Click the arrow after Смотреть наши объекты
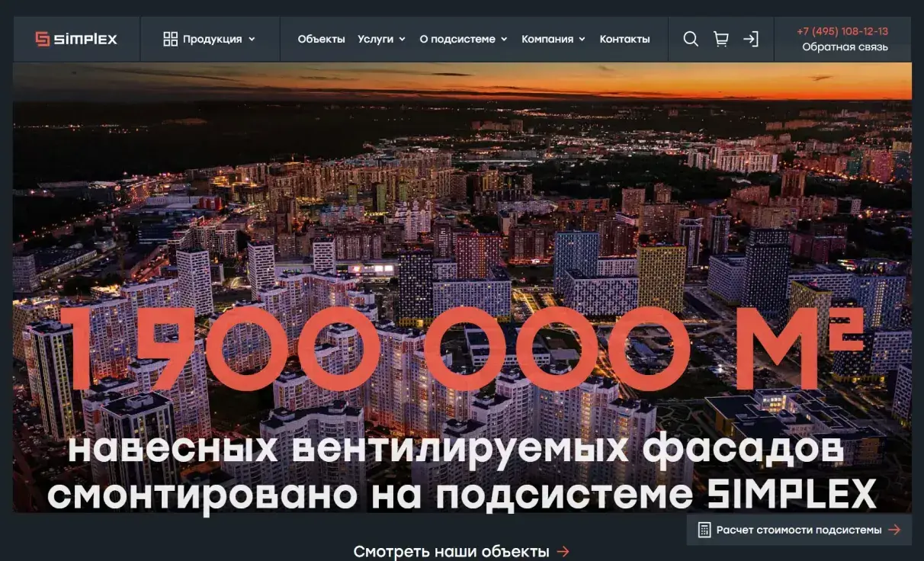The width and height of the screenshot is (924, 561). [563, 551]
